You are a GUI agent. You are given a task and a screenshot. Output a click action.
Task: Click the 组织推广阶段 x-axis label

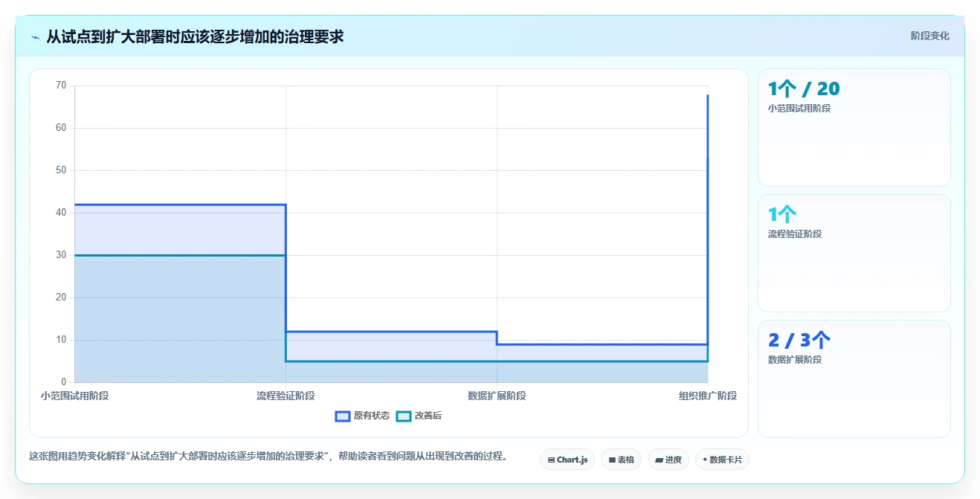coord(708,396)
